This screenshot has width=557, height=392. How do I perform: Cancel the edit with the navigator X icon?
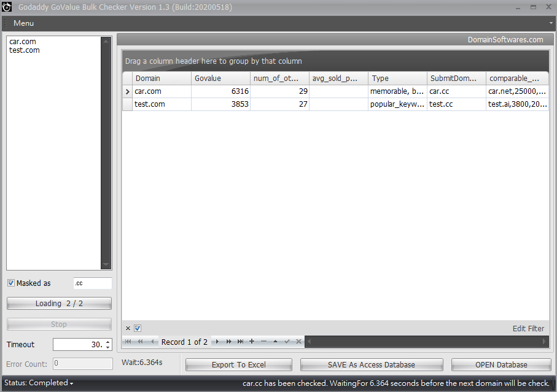pos(298,342)
